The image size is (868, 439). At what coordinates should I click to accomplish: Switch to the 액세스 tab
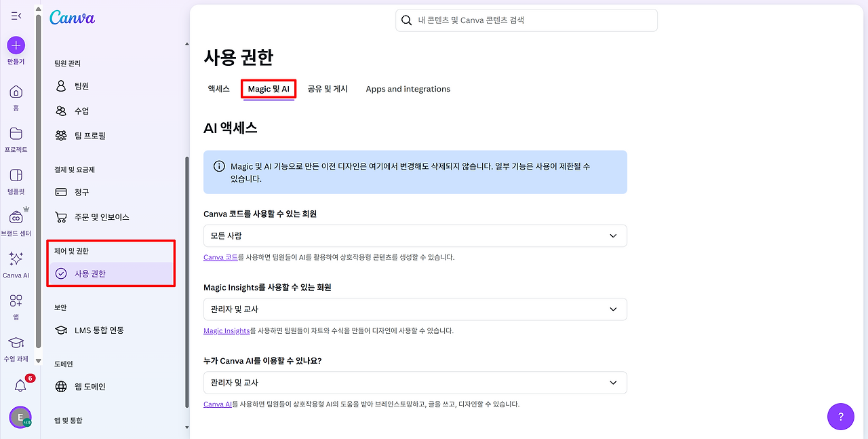218,89
